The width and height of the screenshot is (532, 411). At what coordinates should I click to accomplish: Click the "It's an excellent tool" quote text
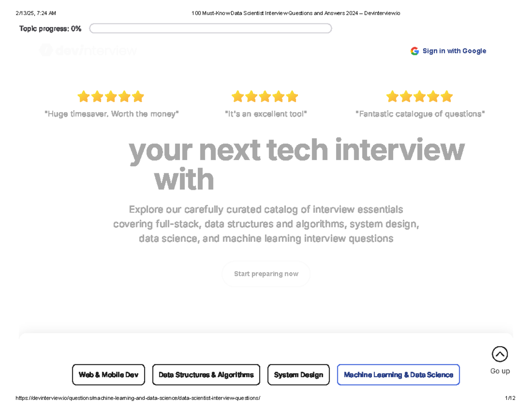pos(266,114)
